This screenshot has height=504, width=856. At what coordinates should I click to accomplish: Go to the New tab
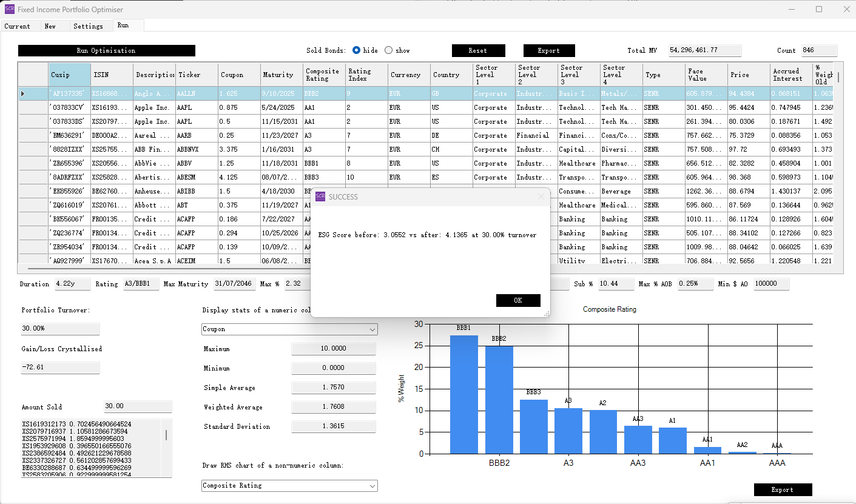[x=50, y=26]
